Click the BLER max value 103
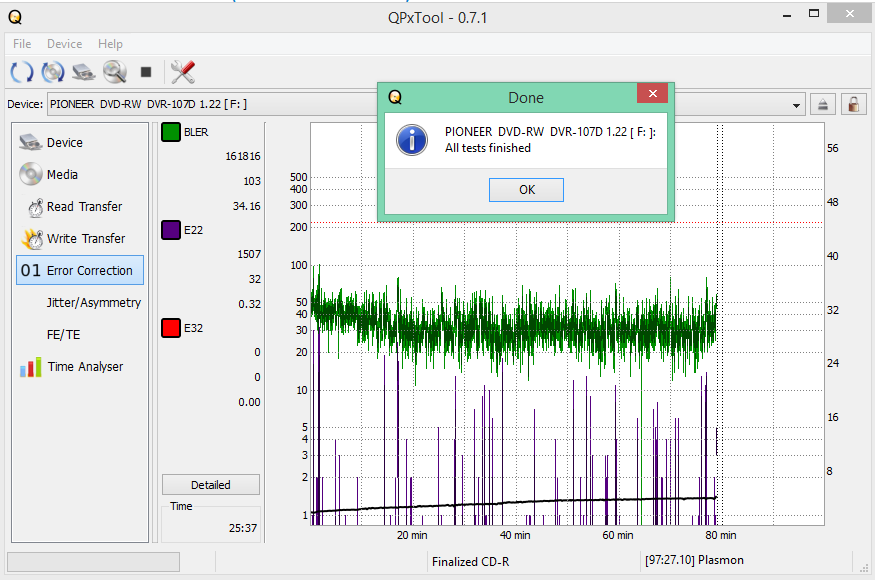This screenshot has height=580, width=875. click(252, 181)
